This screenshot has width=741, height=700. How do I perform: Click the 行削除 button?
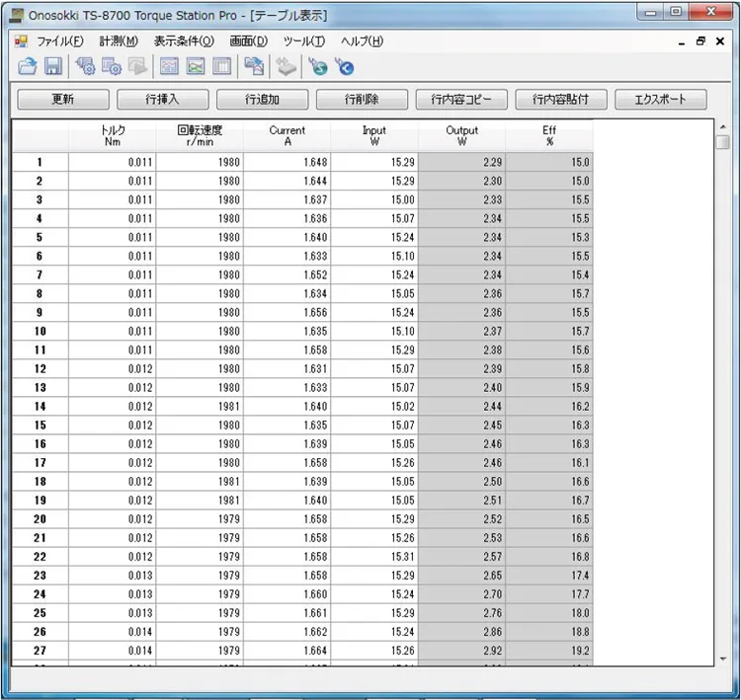(362, 99)
